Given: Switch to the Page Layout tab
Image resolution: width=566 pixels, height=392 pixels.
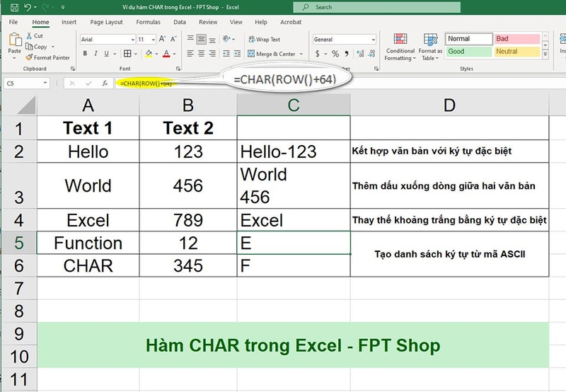Looking at the screenshot, I should pyautogui.click(x=107, y=22).
